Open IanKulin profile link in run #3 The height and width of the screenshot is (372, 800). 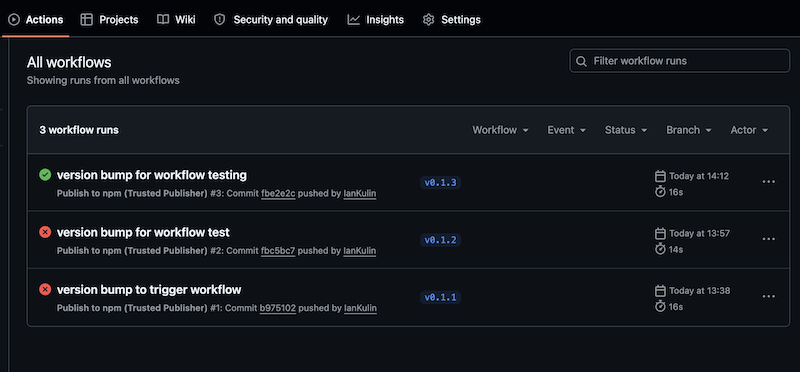coord(360,194)
